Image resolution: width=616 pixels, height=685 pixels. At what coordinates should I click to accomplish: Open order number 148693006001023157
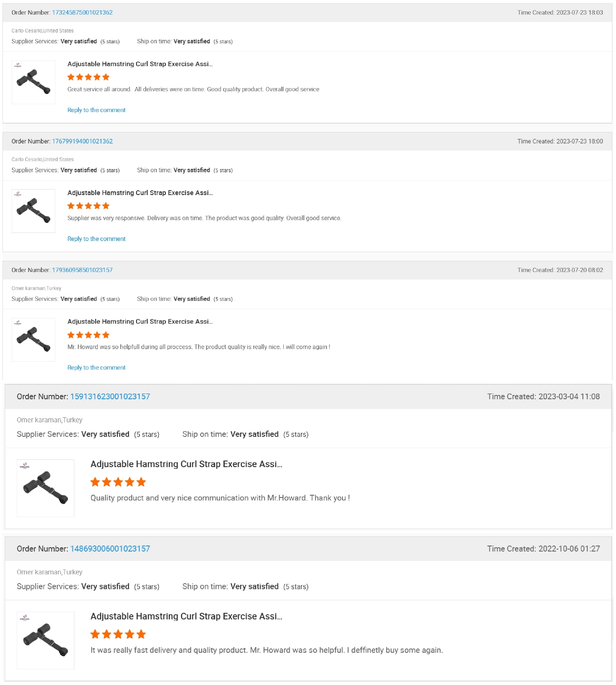pyautogui.click(x=110, y=549)
